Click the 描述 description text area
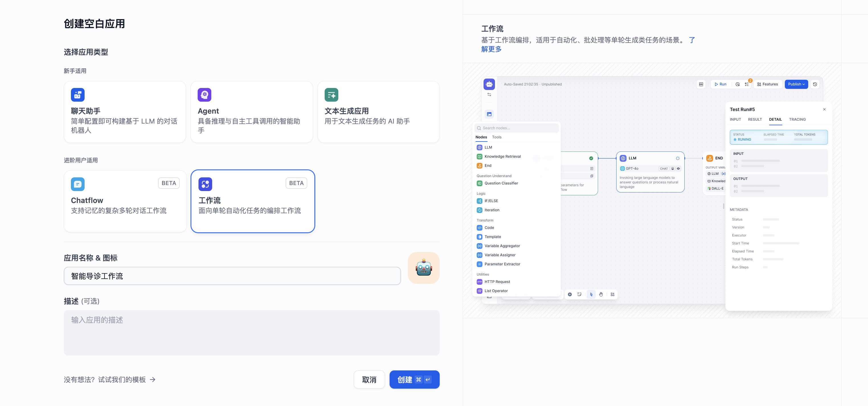The image size is (868, 406). (251, 333)
